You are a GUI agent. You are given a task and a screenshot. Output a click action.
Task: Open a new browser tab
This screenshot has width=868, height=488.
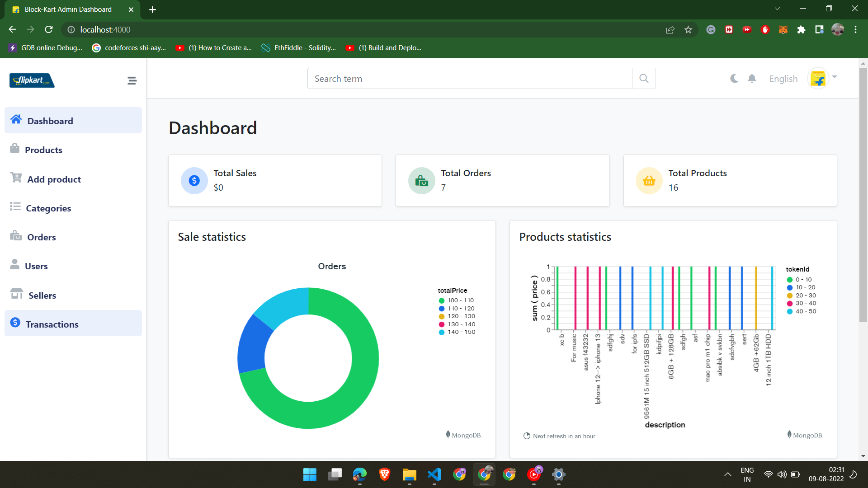(x=152, y=9)
